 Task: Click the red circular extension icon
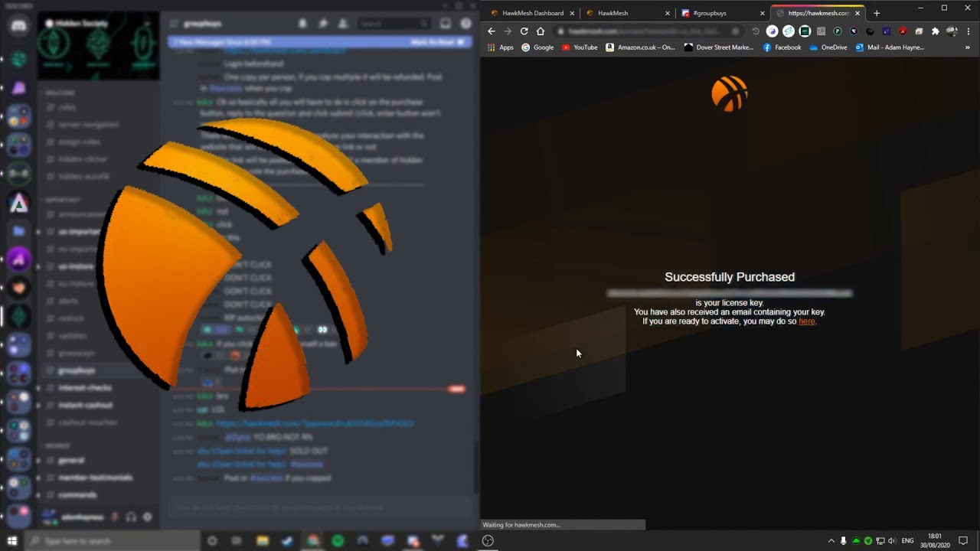pyautogui.click(x=903, y=31)
